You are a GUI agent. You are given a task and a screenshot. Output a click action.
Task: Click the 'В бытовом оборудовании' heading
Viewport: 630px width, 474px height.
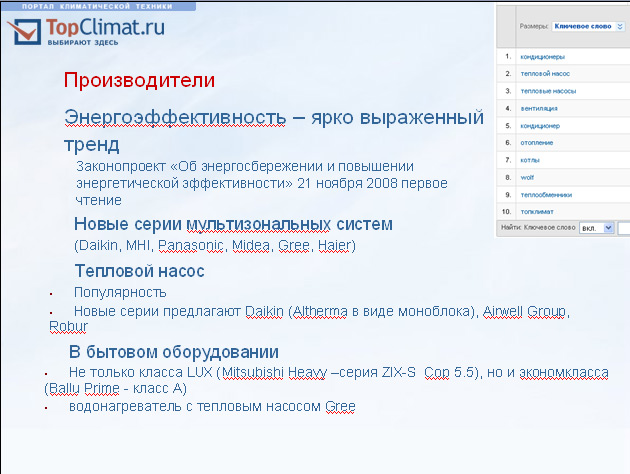coord(173,352)
